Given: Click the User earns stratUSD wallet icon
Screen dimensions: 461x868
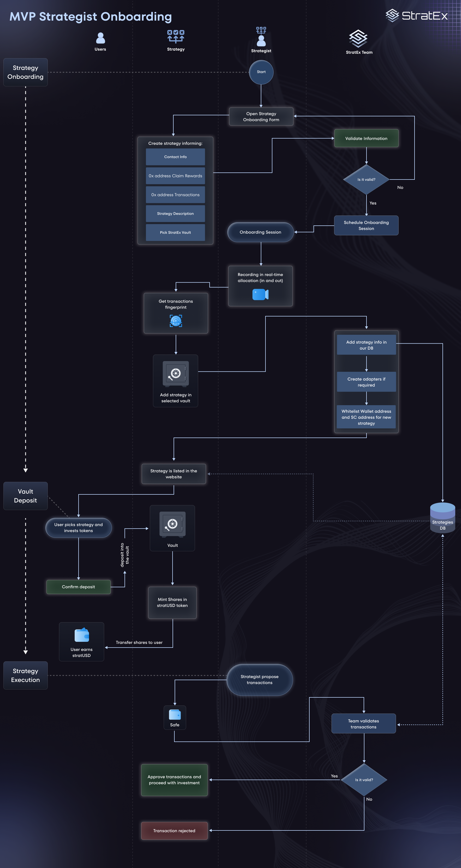Looking at the screenshot, I should 82,635.
